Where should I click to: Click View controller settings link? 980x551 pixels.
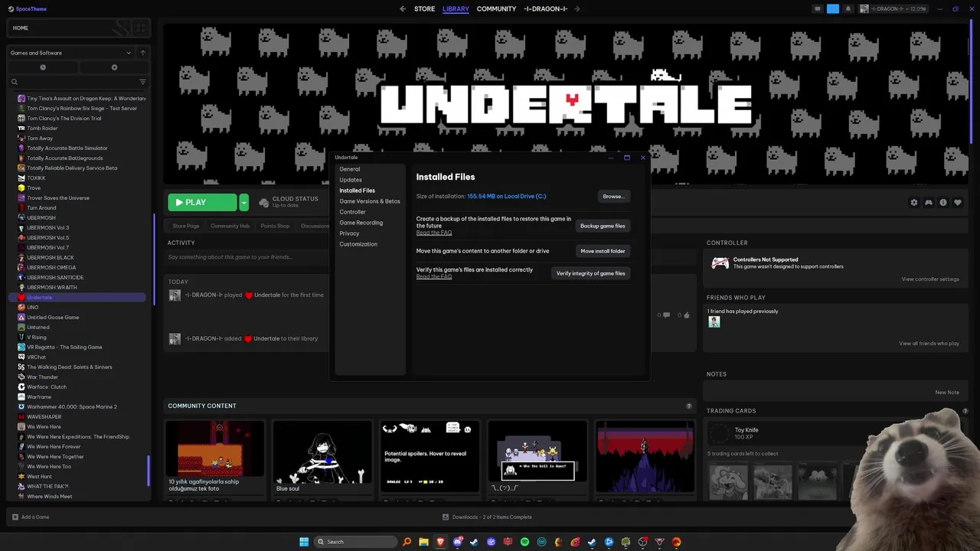(930, 279)
